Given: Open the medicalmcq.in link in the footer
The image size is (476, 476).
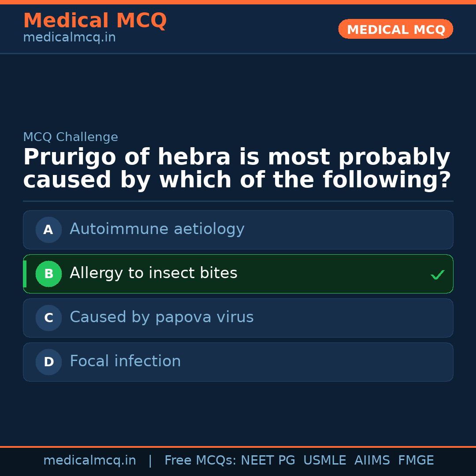Looking at the screenshot, I should click(89, 461).
